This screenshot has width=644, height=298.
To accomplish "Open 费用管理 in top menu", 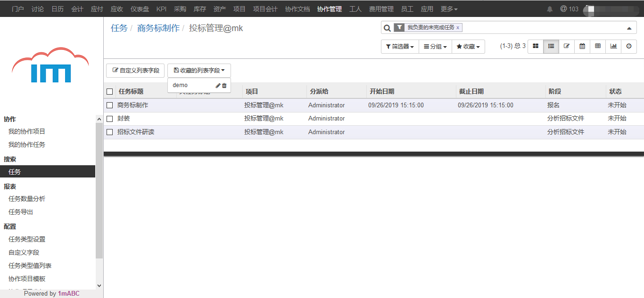I will tap(381, 9).
